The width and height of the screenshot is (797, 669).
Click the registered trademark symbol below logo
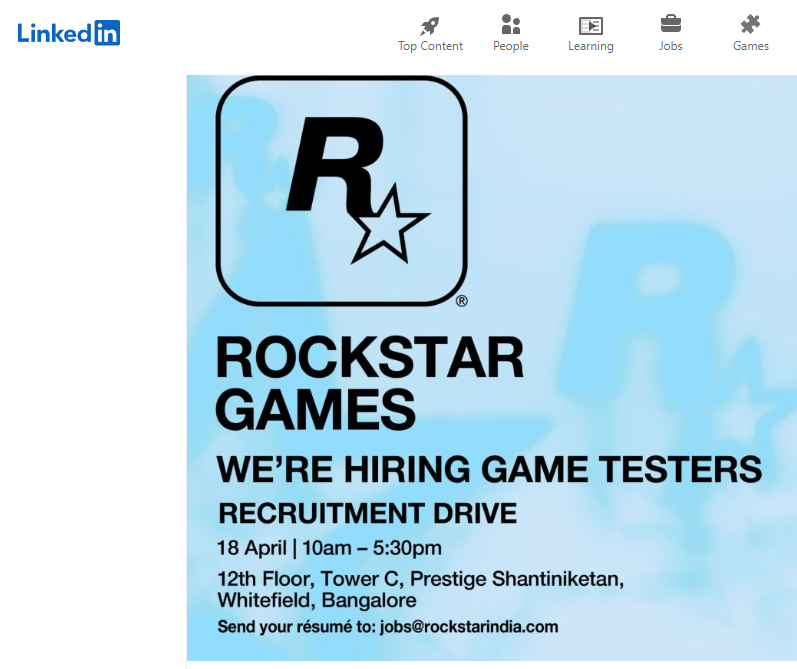461,300
